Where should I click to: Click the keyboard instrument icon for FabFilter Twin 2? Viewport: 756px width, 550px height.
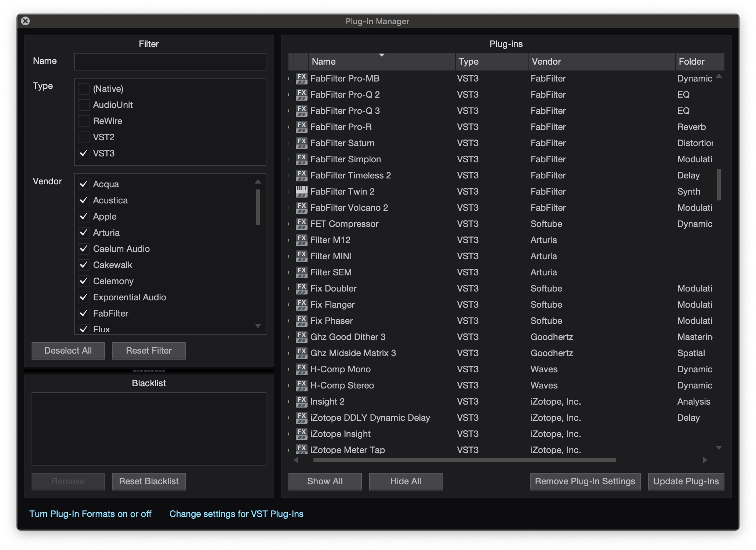301,192
